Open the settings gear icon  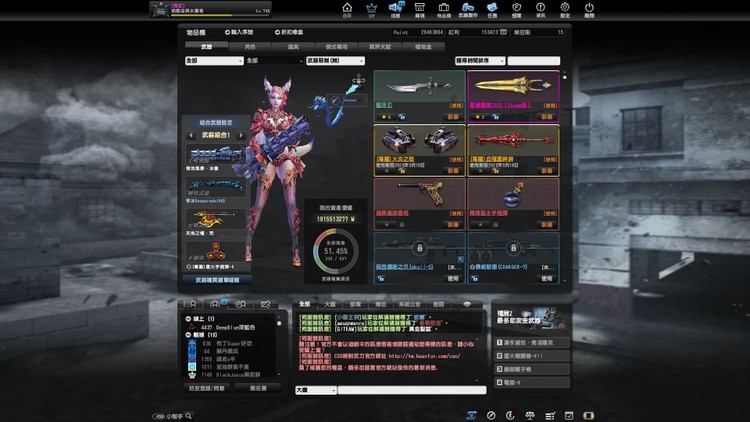coord(565,9)
